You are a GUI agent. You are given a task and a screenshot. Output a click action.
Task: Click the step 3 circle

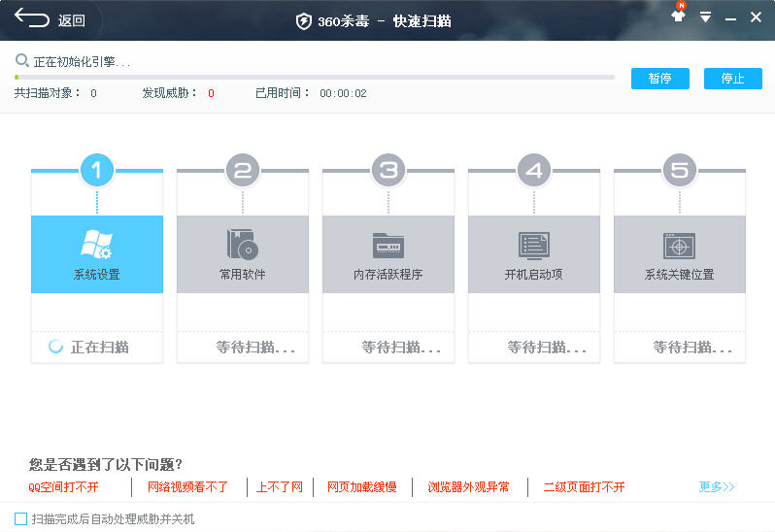point(388,171)
